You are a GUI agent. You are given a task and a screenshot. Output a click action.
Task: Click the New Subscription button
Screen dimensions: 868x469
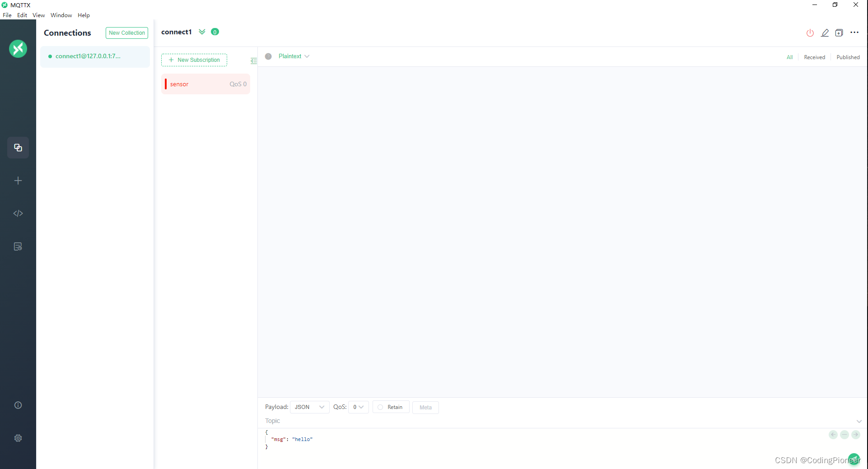tap(194, 60)
